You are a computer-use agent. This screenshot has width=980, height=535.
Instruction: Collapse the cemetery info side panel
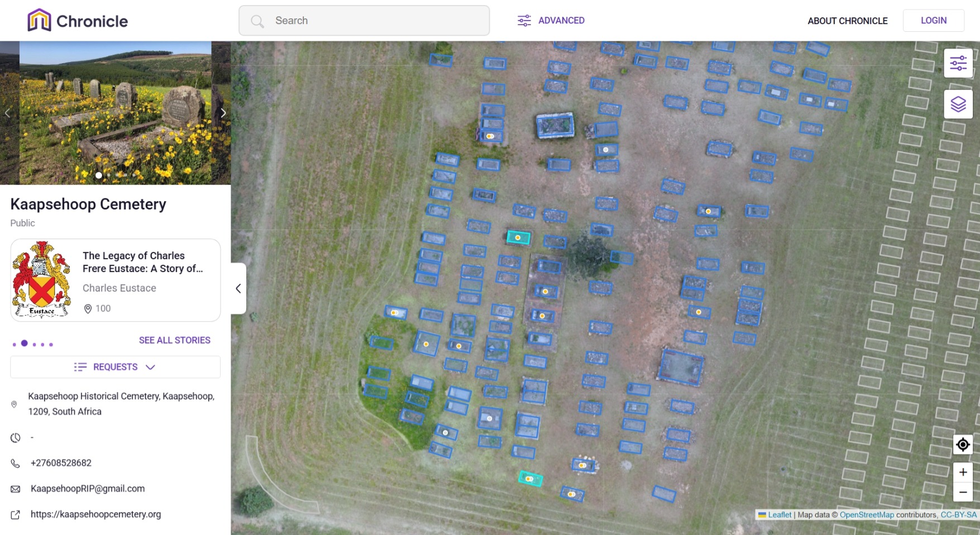238,288
